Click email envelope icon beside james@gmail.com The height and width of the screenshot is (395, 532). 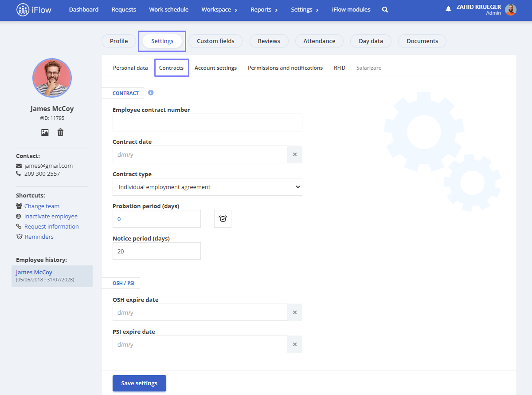[19, 166]
